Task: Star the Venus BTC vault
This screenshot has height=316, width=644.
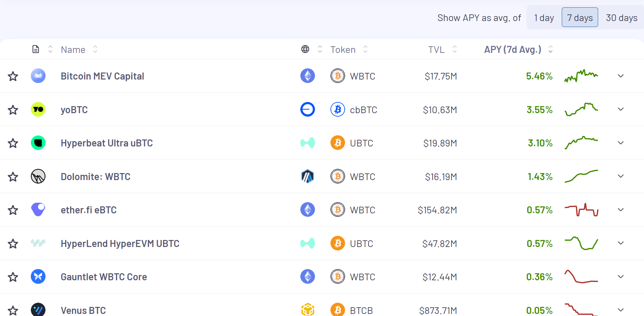Action: coord(13,310)
